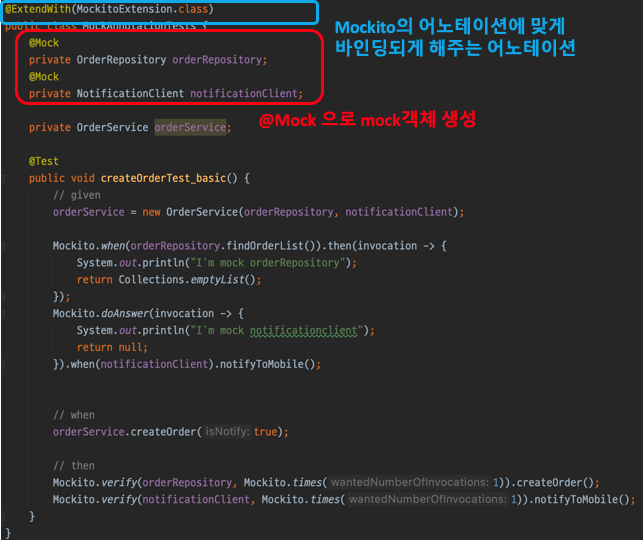Select the NotificationClient type in field declaration

click(130, 93)
